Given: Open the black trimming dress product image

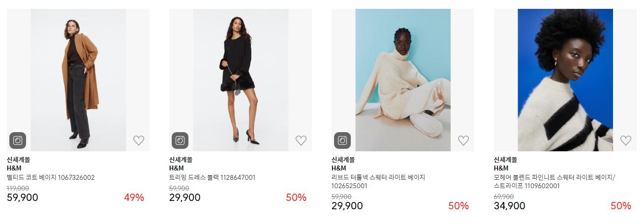Looking at the screenshot, I should [x=241, y=80].
